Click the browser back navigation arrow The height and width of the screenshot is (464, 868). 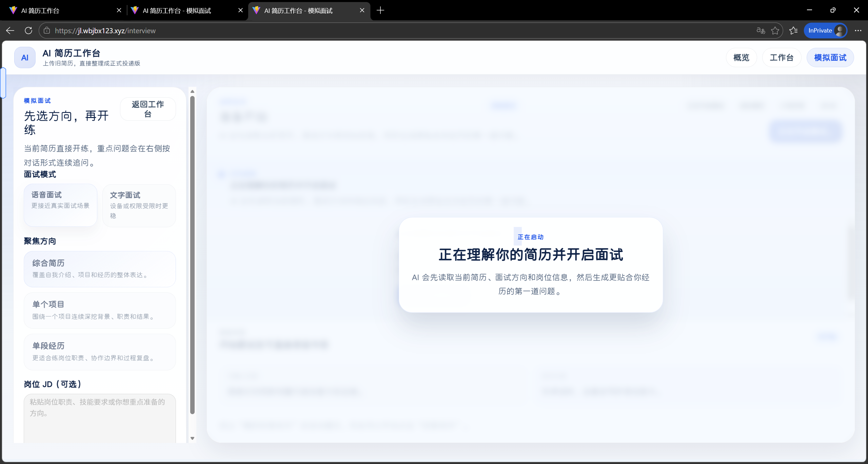[x=10, y=31]
